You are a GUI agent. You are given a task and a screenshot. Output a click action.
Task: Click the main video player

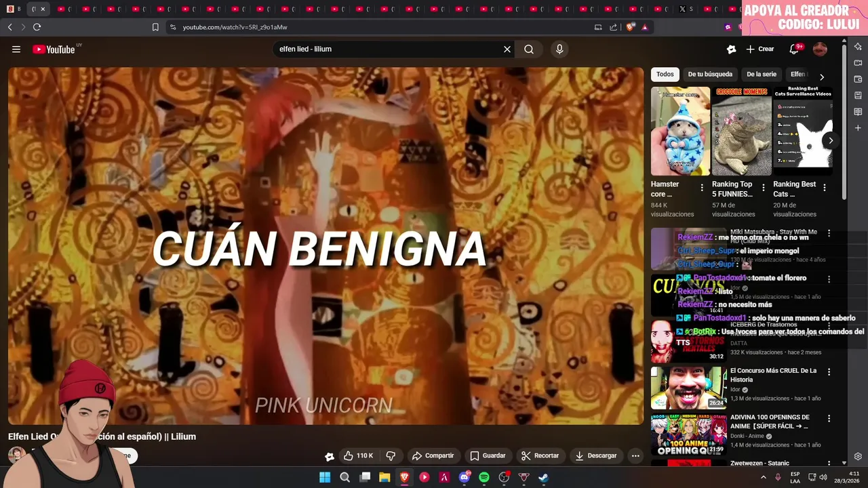click(x=325, y=245)
